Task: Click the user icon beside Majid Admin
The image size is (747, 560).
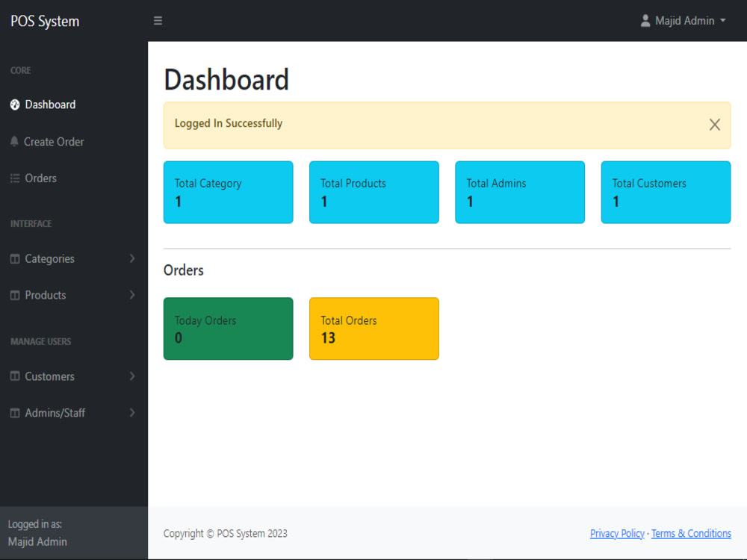Action: (645, 20)
